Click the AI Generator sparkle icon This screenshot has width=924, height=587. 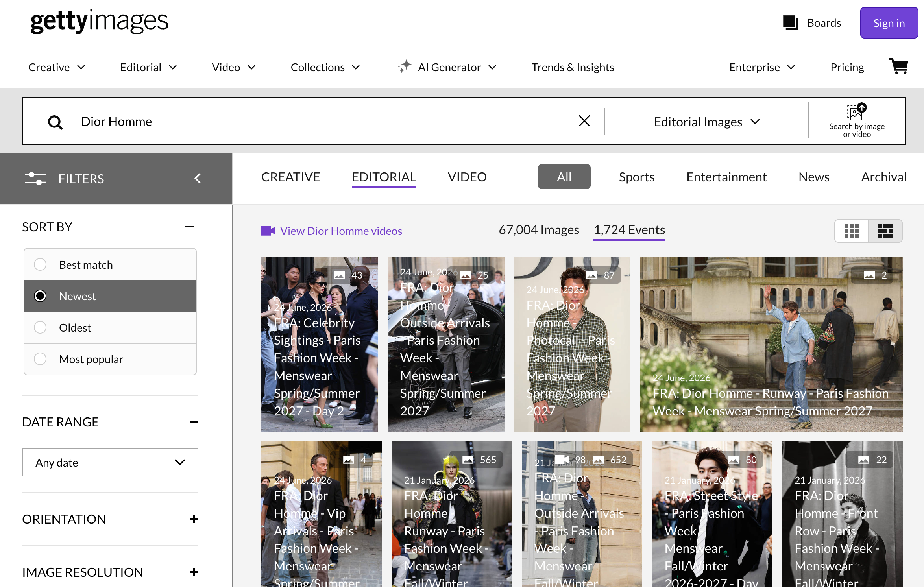point(404,66)
